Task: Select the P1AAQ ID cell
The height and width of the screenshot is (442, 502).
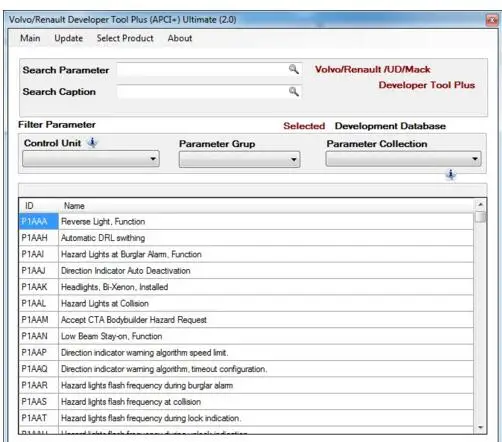Action: (39, 369)
